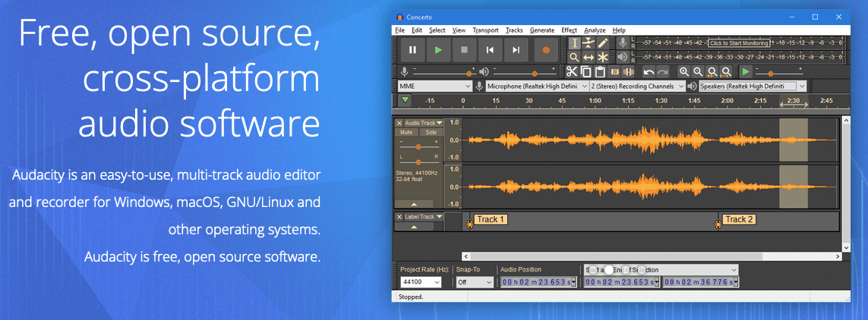Select the Time Shift double-arrow tool
868x320 pixels.
click(589, 57)
